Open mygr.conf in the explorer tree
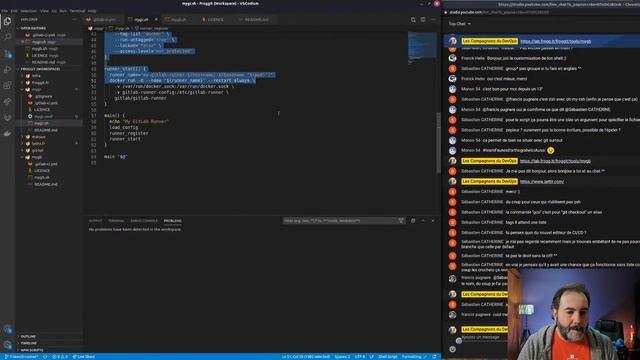The height and width of the screenshot is (360, 640). click(43, 116)
